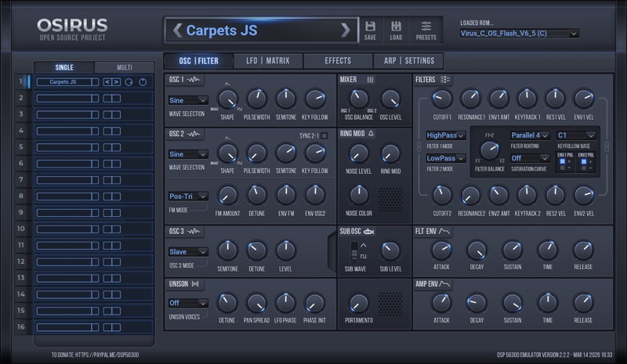Open the Loaded ROM dropdown

click(x=519, y=34)
